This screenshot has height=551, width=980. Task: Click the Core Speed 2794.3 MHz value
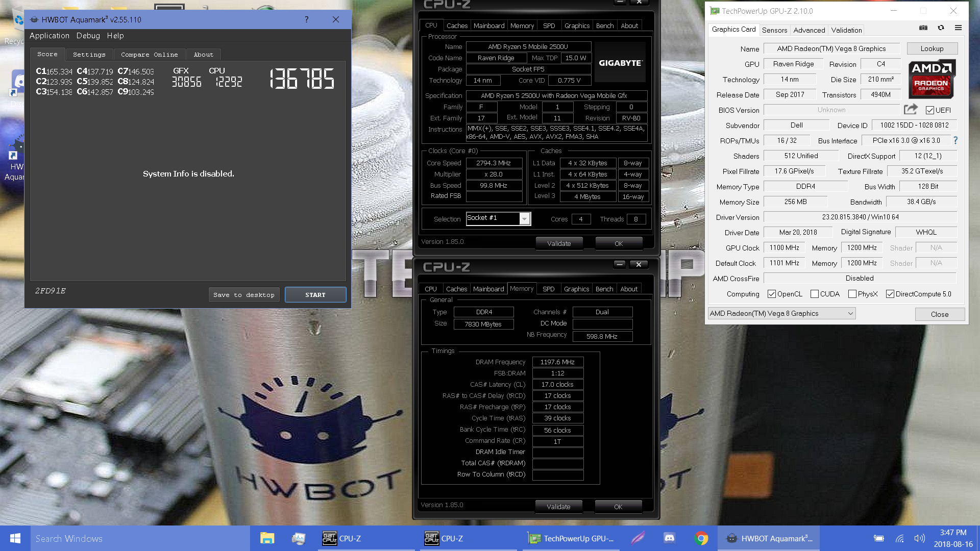coord(494,163)
